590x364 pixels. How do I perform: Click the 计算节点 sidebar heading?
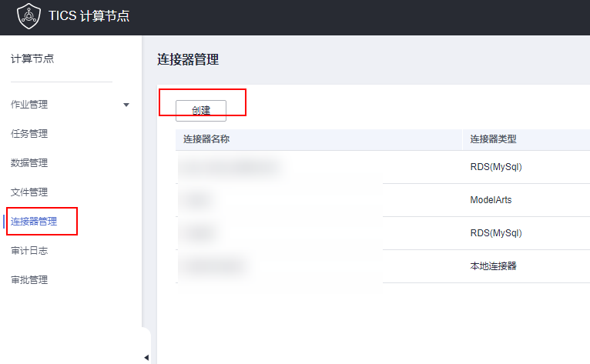point(32,58)
